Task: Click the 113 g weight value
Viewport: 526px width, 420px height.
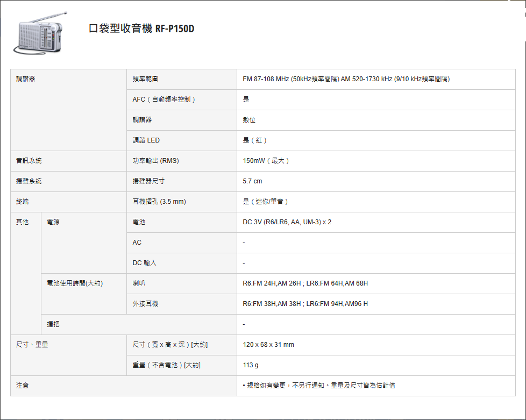Action: (x=251, y=365)
